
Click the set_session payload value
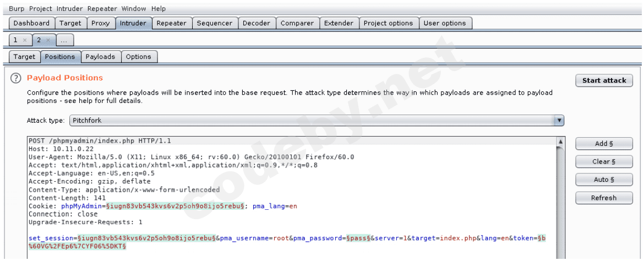(x=146, y=238)
